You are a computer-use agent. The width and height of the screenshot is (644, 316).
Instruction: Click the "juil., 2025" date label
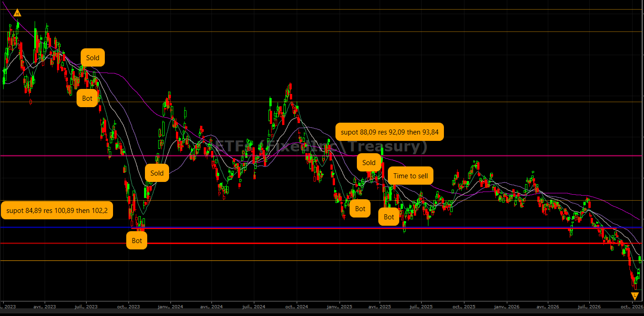tap(421, 307)
